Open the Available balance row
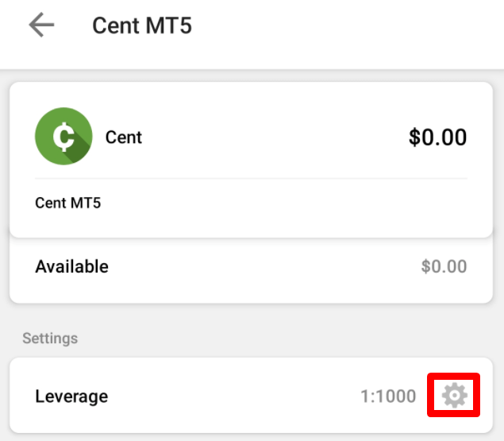Image resolution: width=504 pixels, height=441 pixels. pyautogui.click(x=251, y=267)
